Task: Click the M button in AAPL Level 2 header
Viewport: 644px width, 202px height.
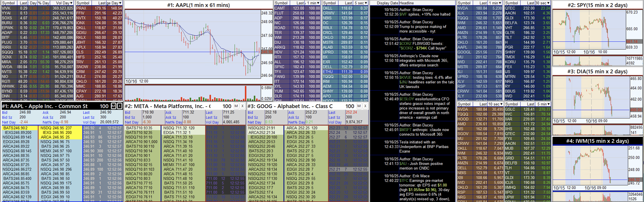Action: [113, 106]
